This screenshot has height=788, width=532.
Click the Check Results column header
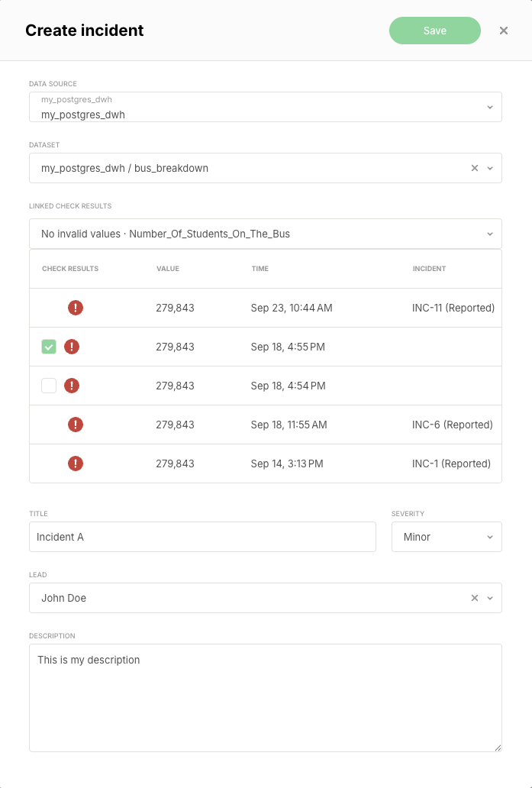coord(70,269)
